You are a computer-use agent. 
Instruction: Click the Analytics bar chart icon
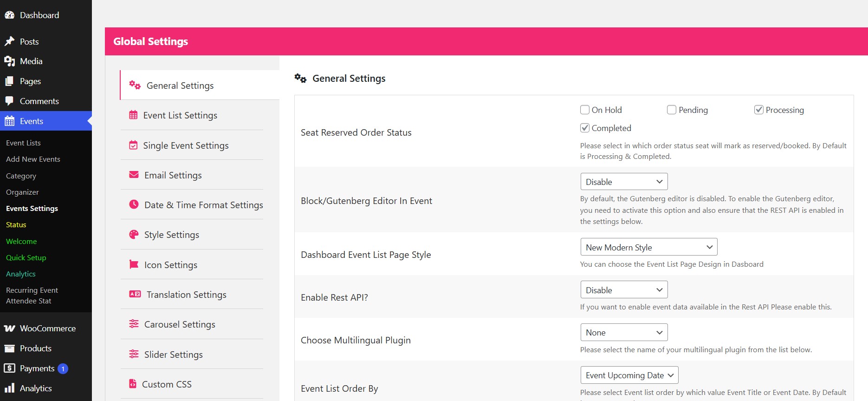9,388
